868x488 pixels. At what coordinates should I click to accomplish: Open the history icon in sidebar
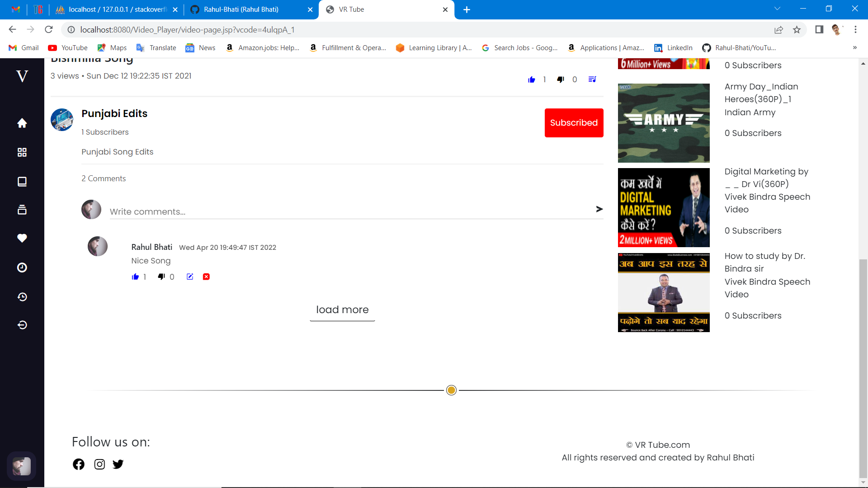(22, 297)
